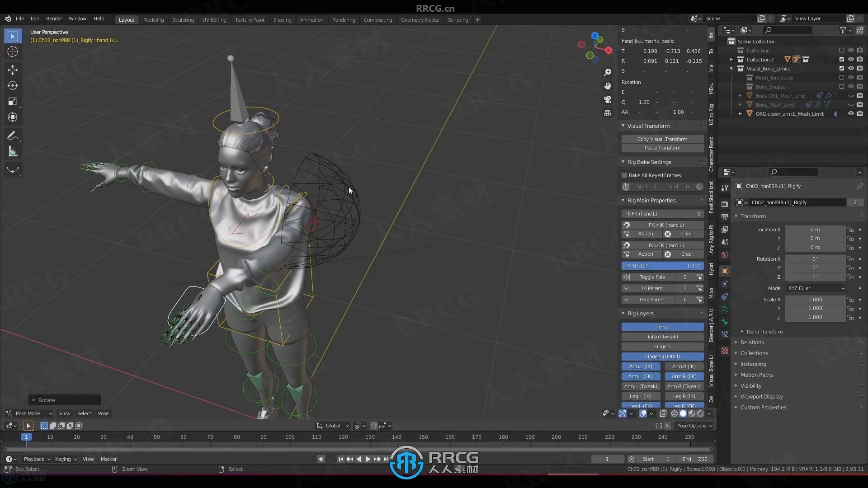Enable Bake All Keyed Frames checkbox
This screenshot has width=868, height=488.
pyautogui.click(x=624, y=175)
